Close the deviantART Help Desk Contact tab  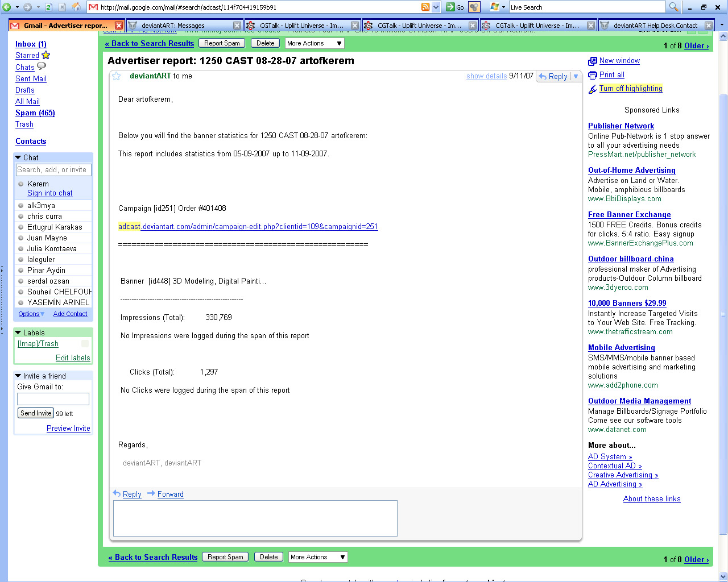click(x=708, y=26)
